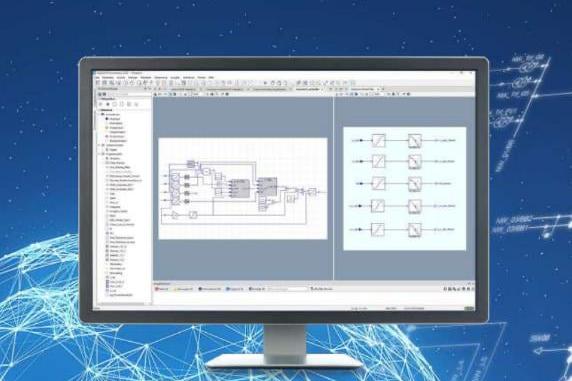This screenshot has width=572, height=381.
Task: Click the first icon in right diagram's toolbar
Action: [x=337, y=94]
